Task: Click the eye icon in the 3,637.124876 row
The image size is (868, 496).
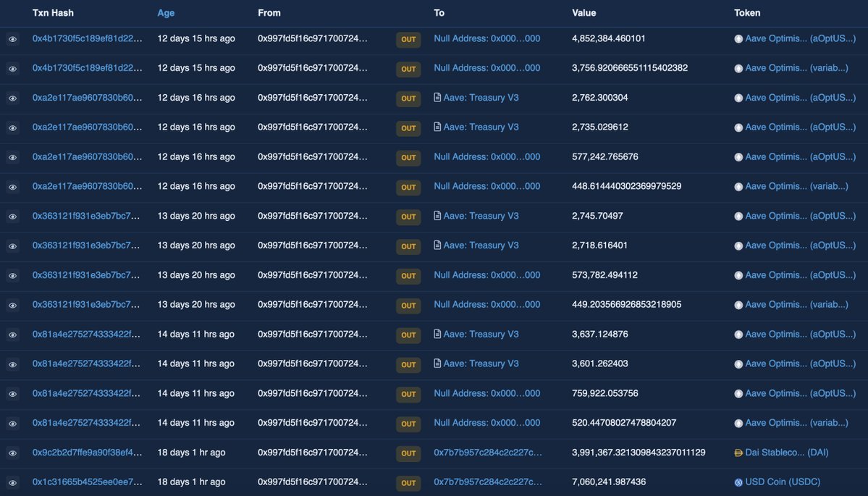Action: pyautogui.click(x=13, y=335)
